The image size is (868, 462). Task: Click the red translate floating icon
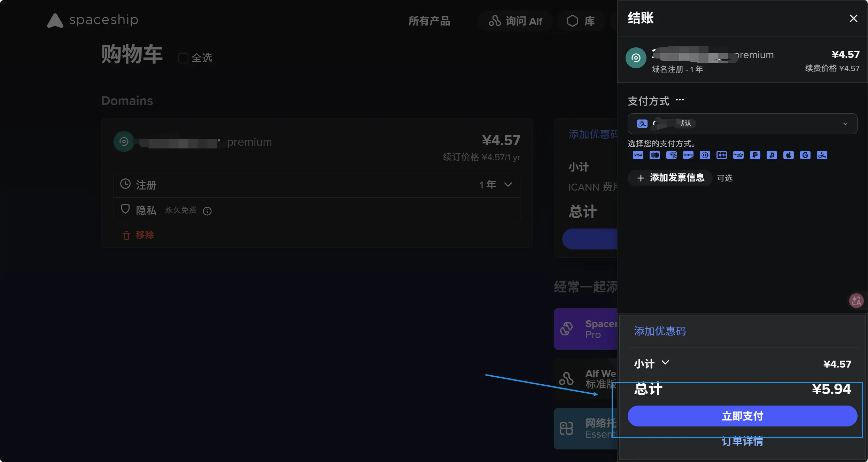pyautogui.click(x=856, y=301)
